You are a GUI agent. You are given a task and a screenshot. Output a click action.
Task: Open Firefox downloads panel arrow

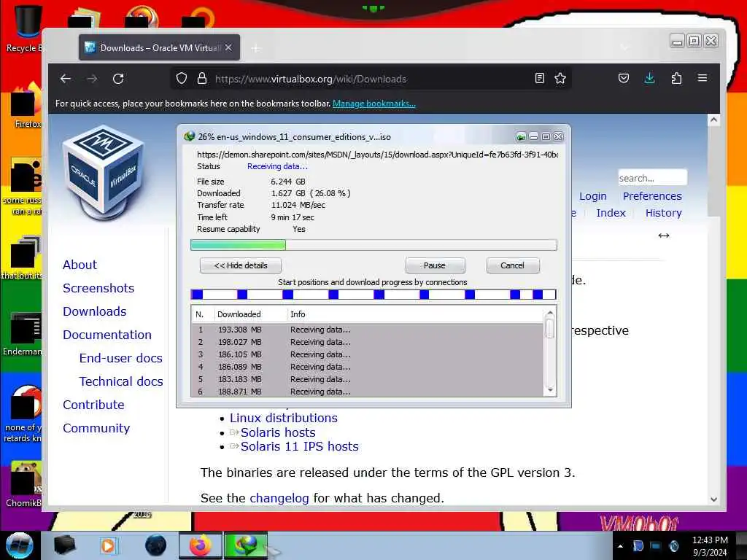tap(649, 78)
